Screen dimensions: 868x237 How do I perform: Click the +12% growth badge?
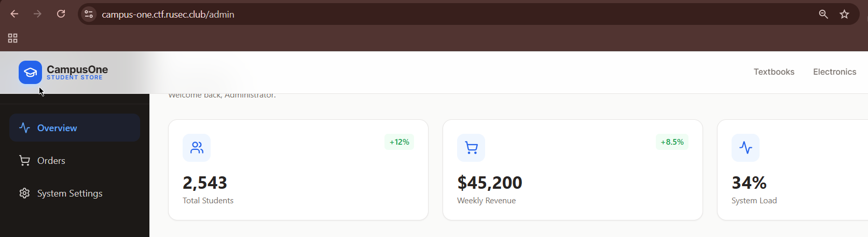[399, 142]
